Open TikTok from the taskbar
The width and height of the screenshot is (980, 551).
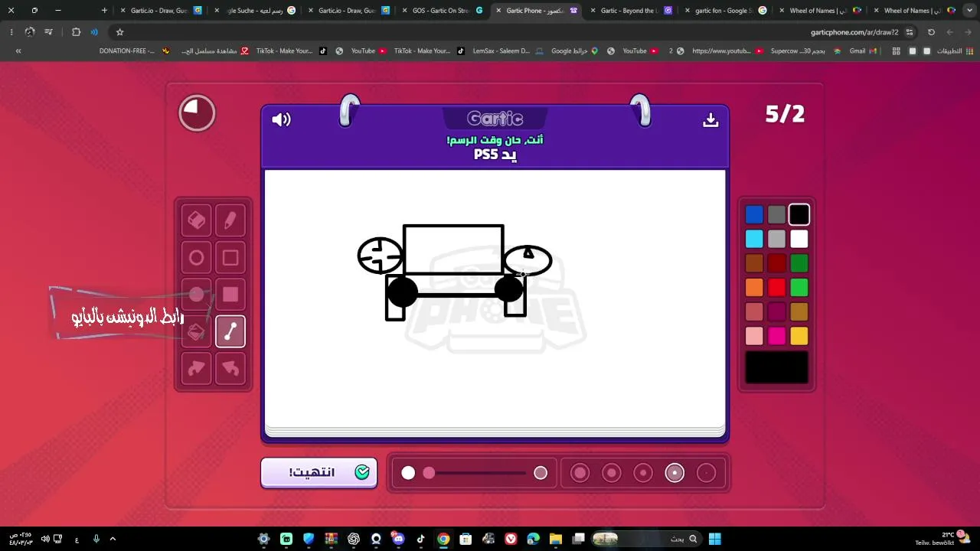[x=420, y=539]
